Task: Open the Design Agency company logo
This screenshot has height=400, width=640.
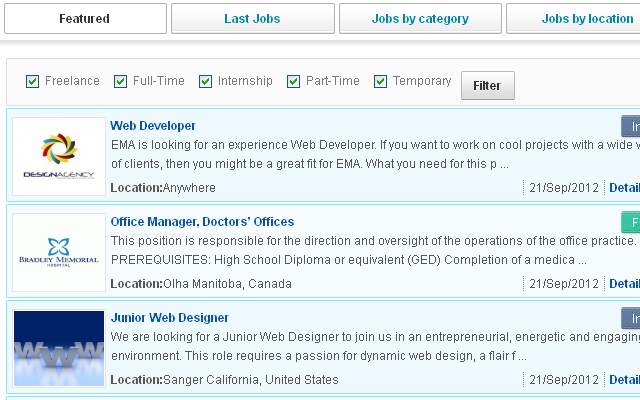Action: (x=59, y=156)
